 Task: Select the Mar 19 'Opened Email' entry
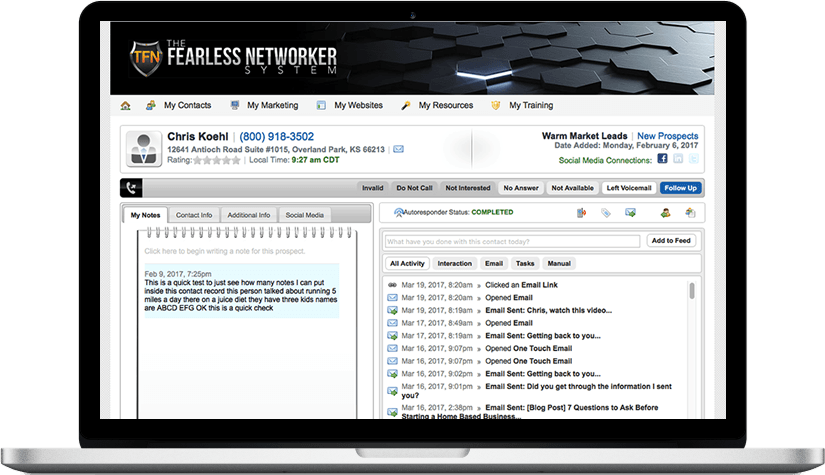(508, 298)
